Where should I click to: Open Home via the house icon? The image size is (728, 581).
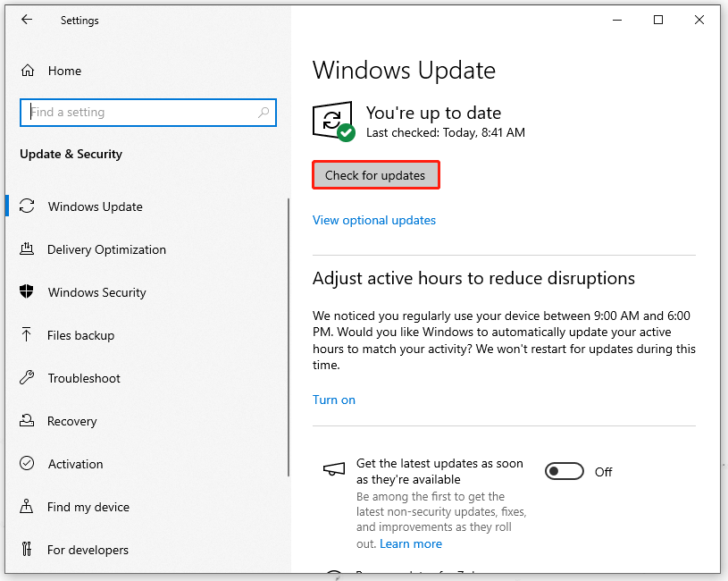click(28, 71)
